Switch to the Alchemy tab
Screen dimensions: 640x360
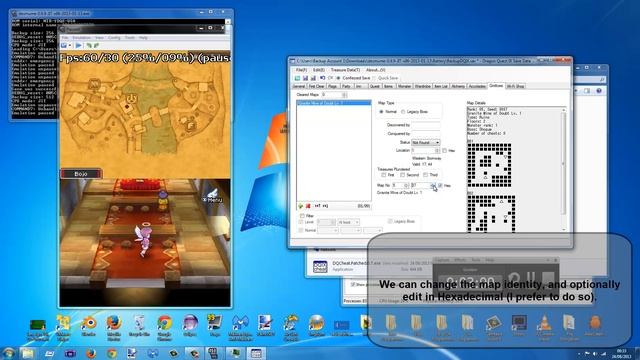458,86
